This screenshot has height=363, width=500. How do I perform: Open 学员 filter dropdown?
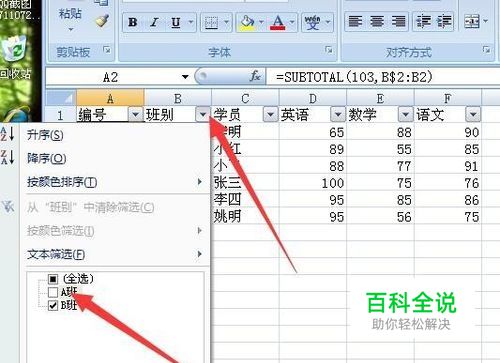click(x=270, y=115)
